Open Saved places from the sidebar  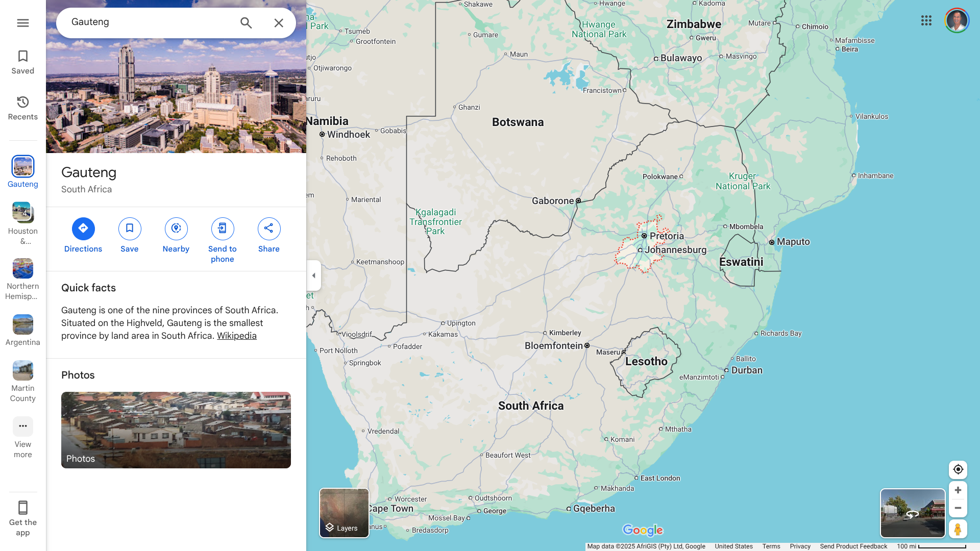click(23, 62)
